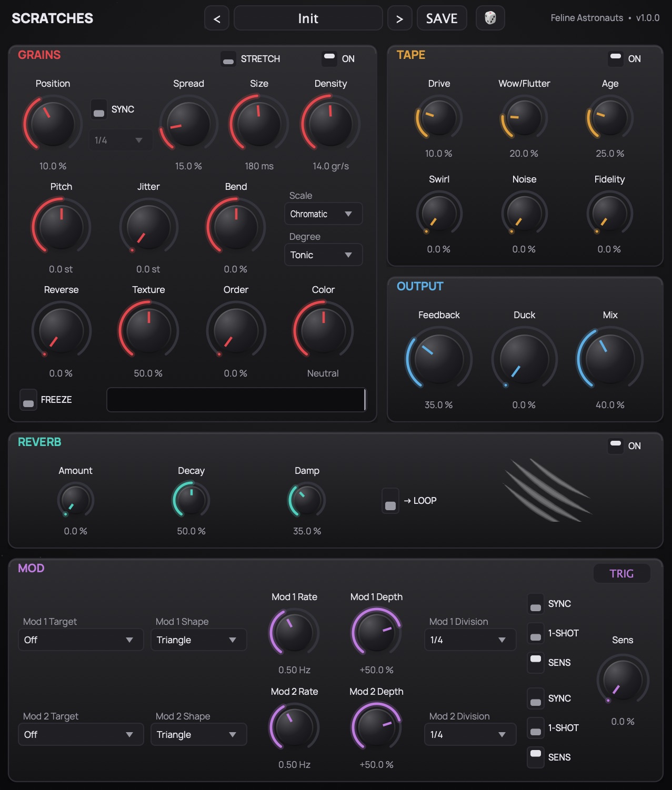The width and height of the screenshot is (672, 790).
Task: Toggle the Grains ON switch
Action: [x=329, y=59]
